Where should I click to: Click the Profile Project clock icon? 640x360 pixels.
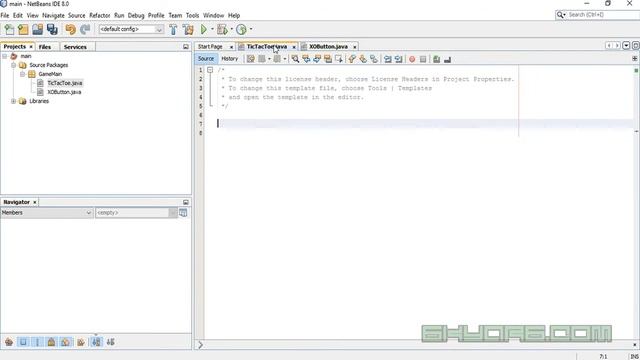coord(241,29)
